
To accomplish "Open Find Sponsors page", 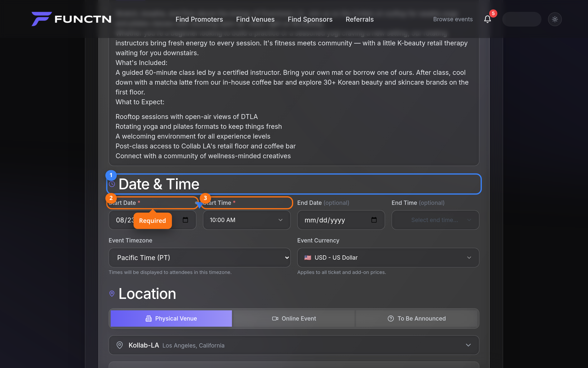I will [x=310, y=19].
